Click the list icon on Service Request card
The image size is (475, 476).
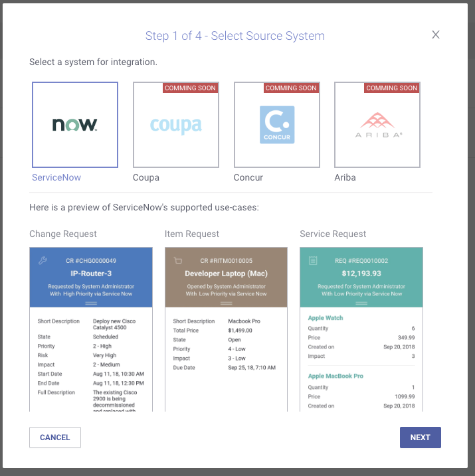[x=313, y=260]
